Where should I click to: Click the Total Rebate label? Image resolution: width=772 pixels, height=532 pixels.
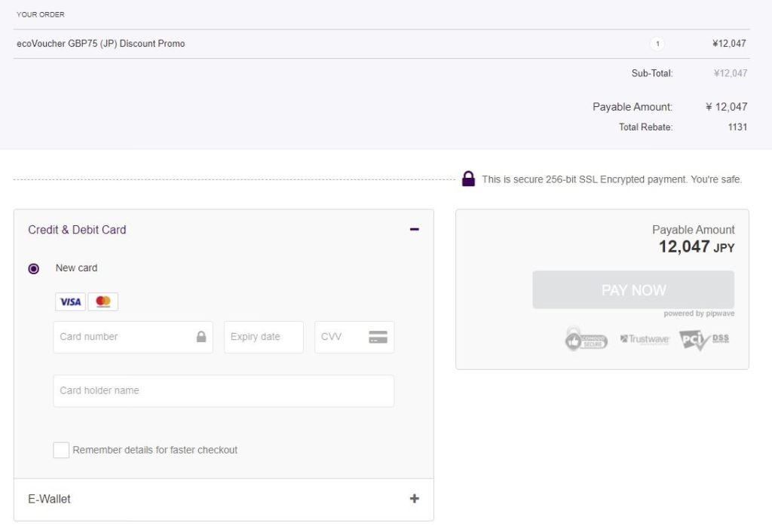pyautogui.click(x=645, y=127)
